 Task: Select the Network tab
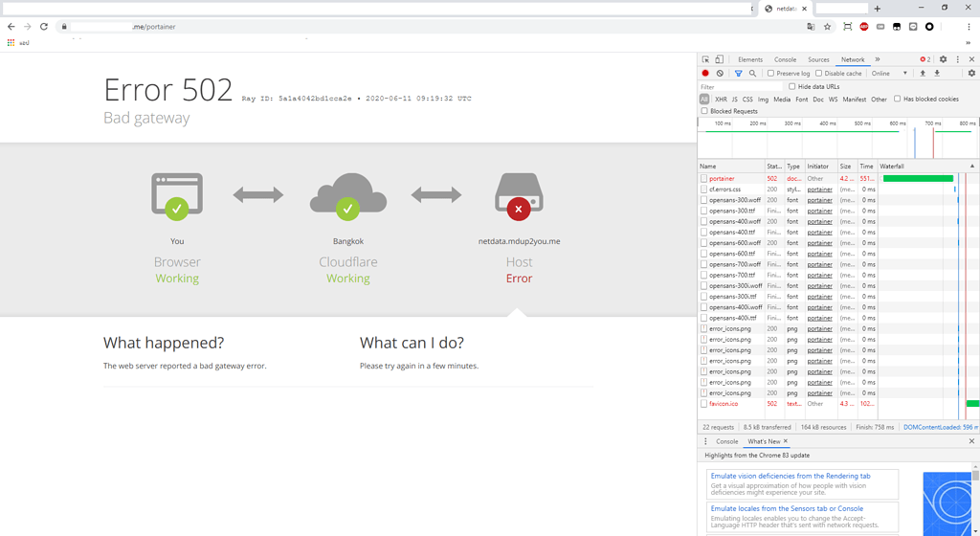[x=853, y=59]
